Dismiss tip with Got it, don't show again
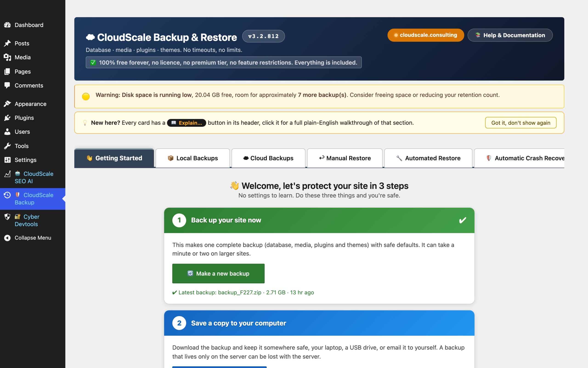Viewport: 588px width, 368px height. pos(521,123)
